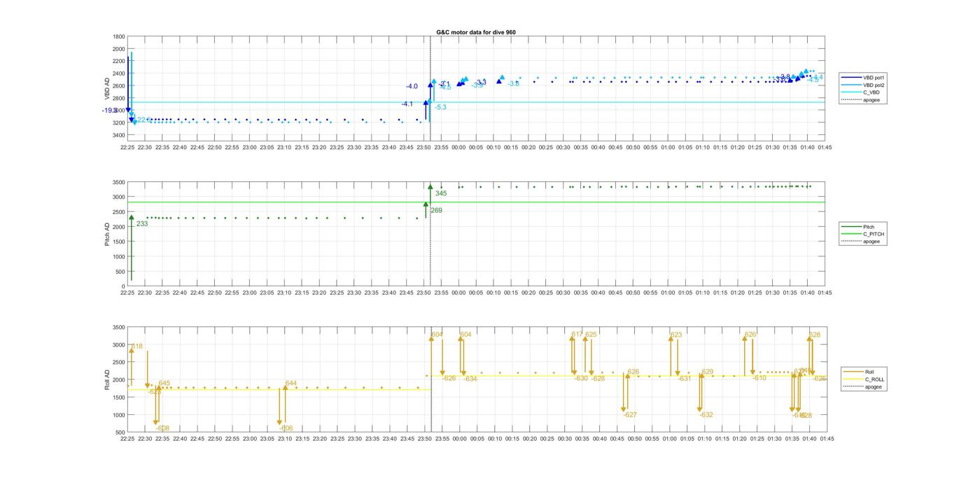The width and height of the screenshot is (980, 485).
Task: Click the '644' roll data label
Action: pyautogui.click(x=291, y=383)
